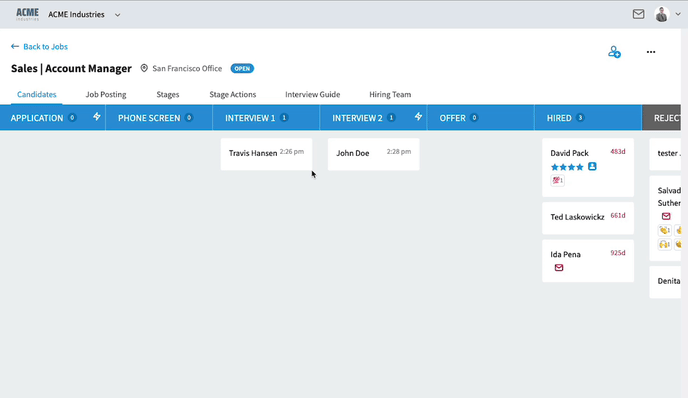
Task: Open Travis Hansen candidate card
Action: (266, 154)
